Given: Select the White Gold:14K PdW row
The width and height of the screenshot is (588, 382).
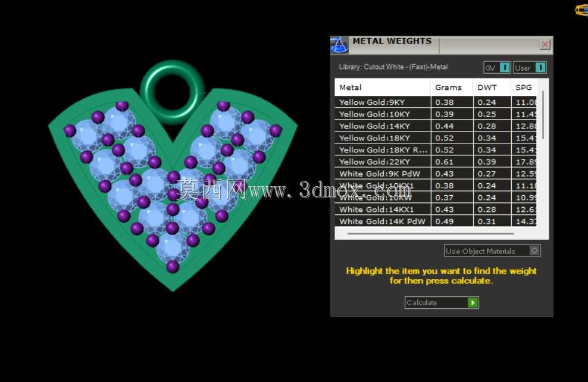Looking at the screenshot, I should pos(436,221).
